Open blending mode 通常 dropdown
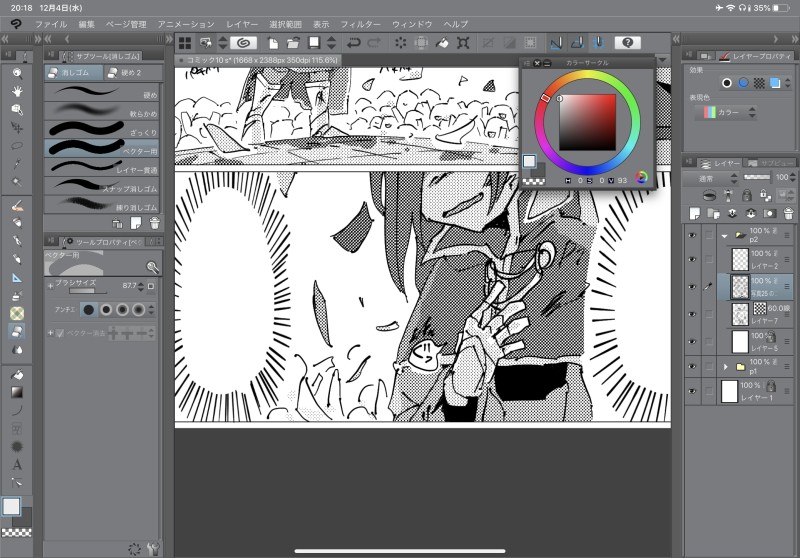The image size is (800, 558). pos(711,179)
